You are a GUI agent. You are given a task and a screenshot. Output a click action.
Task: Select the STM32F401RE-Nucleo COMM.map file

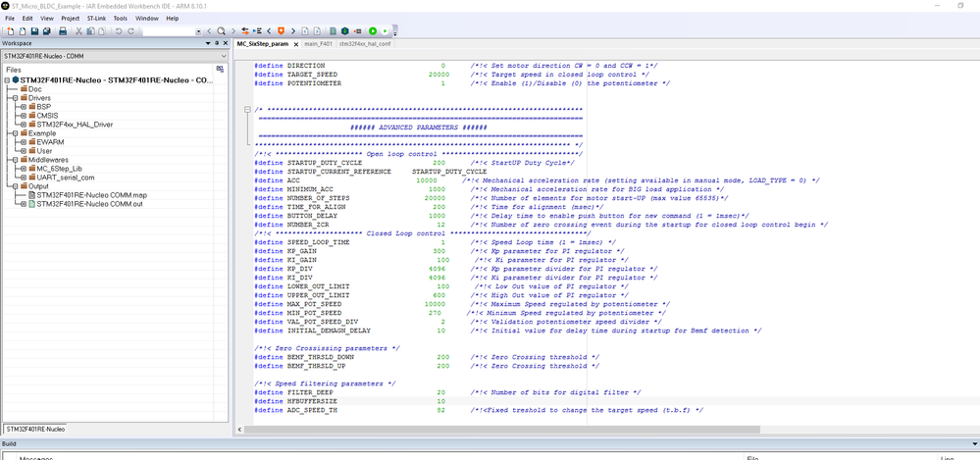[91, 195]
